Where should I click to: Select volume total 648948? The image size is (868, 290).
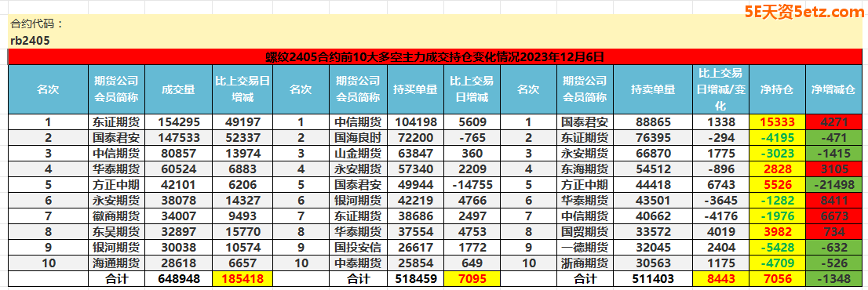pos(178,279)
